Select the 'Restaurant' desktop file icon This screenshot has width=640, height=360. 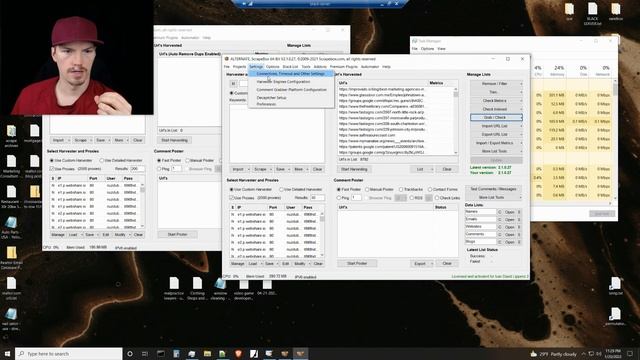[11, 197]
